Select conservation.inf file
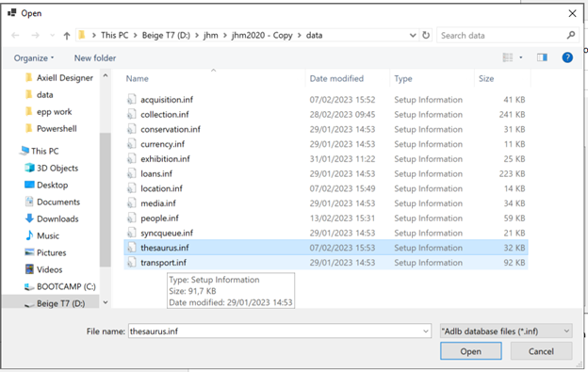 tap(325, 129)
